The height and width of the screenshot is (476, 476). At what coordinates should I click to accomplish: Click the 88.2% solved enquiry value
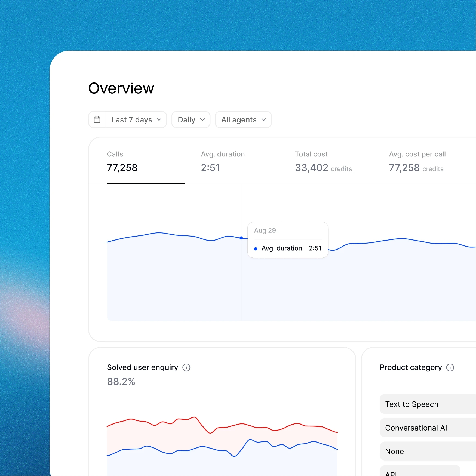121,382
